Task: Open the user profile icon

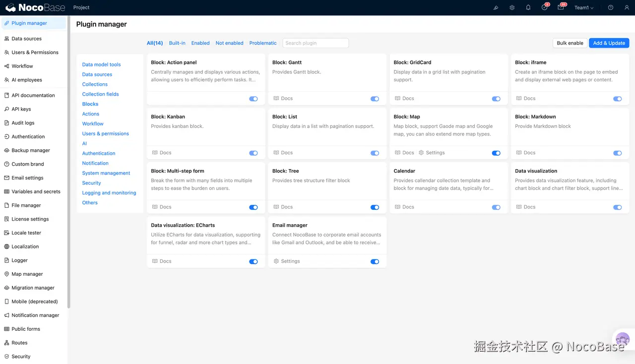Action: [x=627, y=7]
